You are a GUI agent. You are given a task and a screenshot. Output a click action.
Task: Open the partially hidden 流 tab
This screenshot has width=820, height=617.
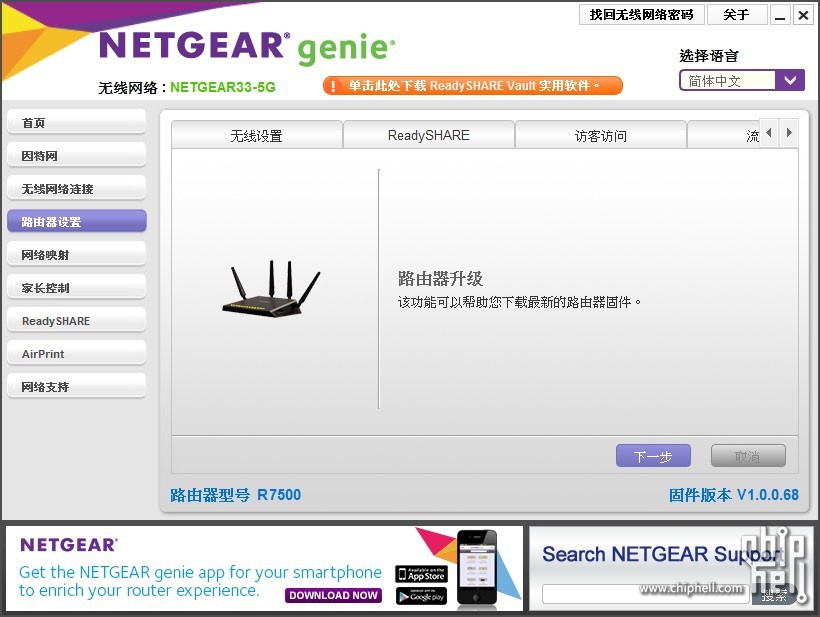[x=724, y=135]
